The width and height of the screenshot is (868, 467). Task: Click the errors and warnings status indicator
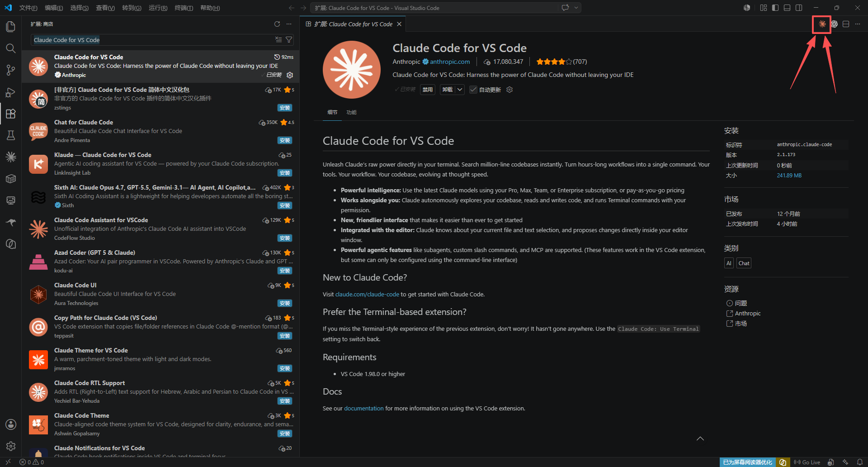pos(32,462)
